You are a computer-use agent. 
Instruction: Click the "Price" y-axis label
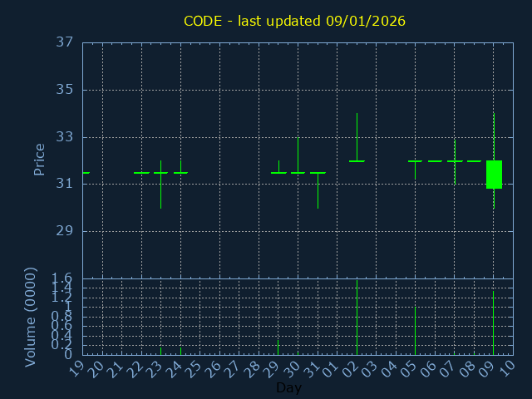39,160
